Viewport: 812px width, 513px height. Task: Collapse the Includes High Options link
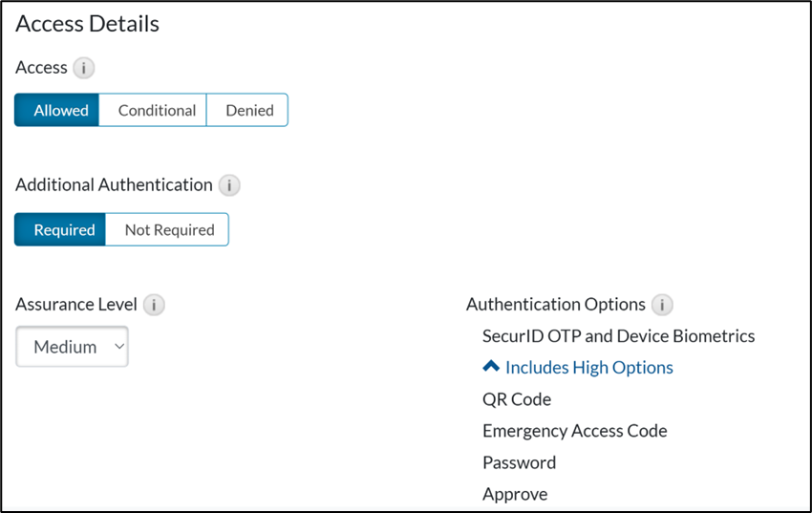pyautogui.click(x=588, y=368)
